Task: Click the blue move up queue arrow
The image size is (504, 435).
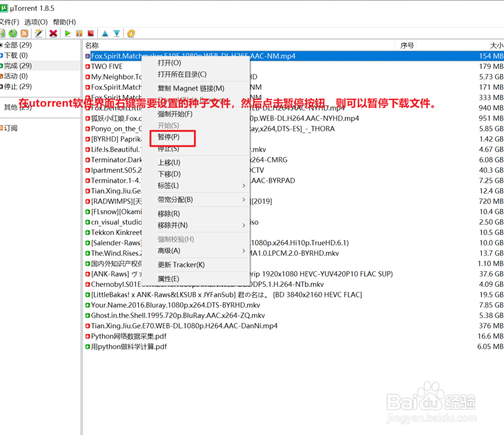Action: (x=105, y=33)
